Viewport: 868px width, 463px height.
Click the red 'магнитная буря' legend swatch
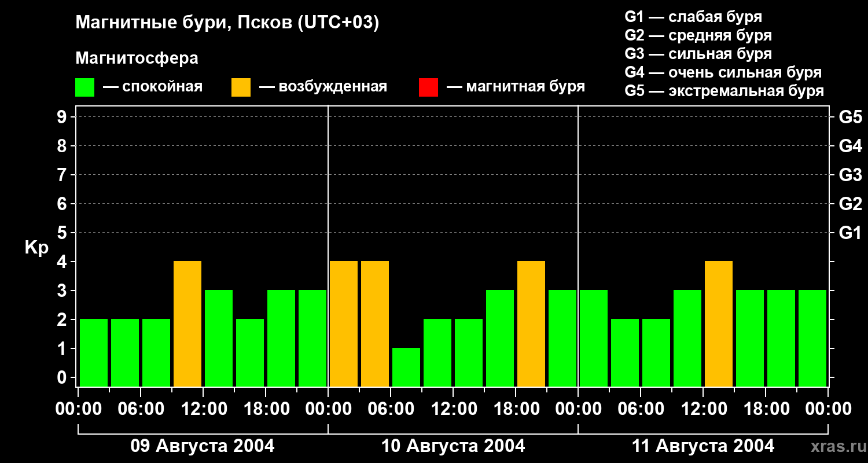tap(428, 87)
